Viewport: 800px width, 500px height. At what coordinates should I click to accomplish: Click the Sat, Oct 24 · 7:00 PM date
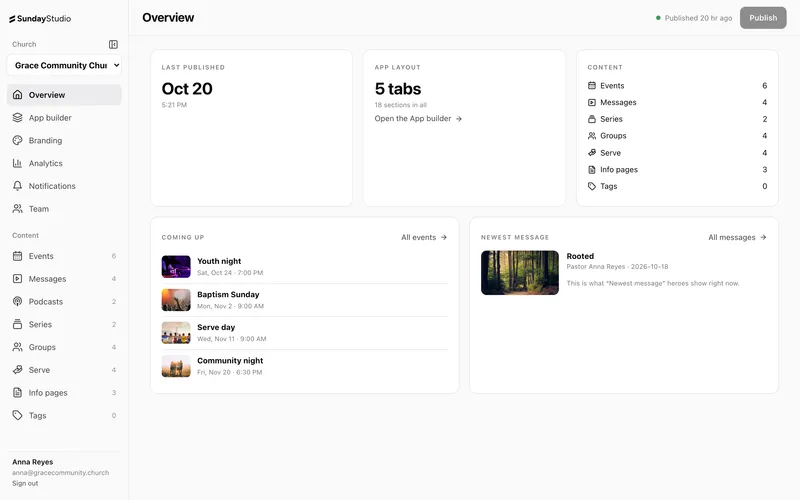coord(230,272)
